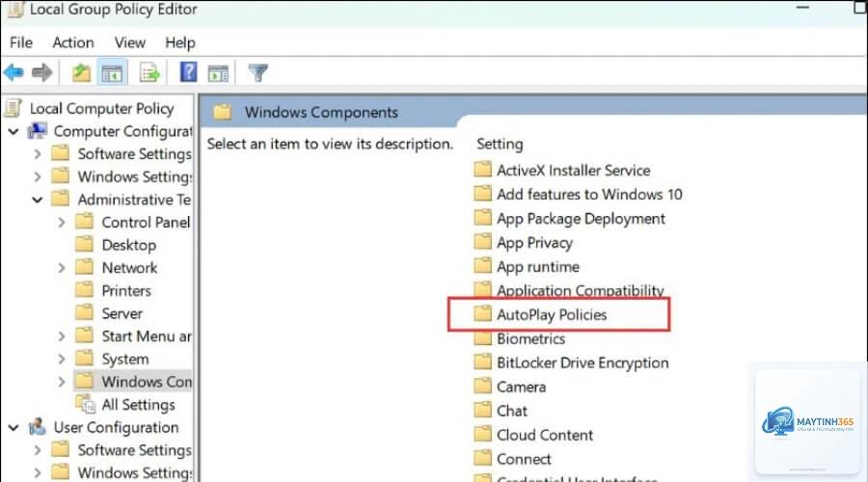Viewport: 868px width, 482px height.
Task: Toggle the Show/Hide Console Tree icon
Action: tap(112, 72)
